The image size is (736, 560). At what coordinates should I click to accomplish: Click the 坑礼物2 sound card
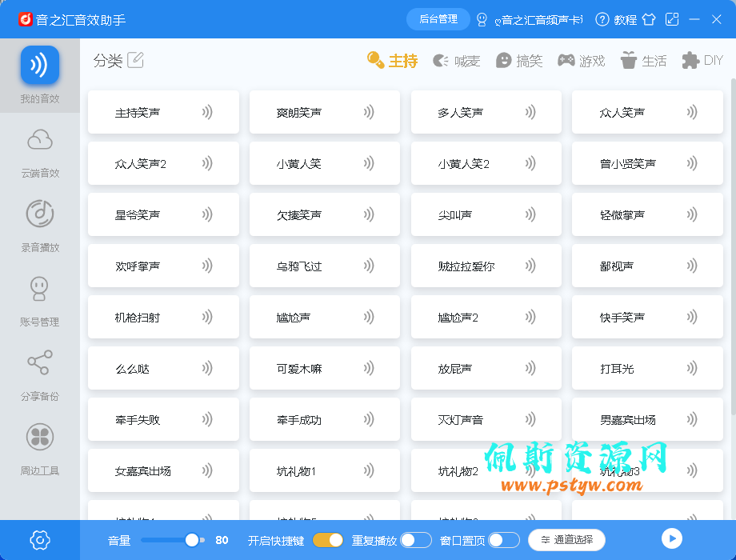[486, 470]
